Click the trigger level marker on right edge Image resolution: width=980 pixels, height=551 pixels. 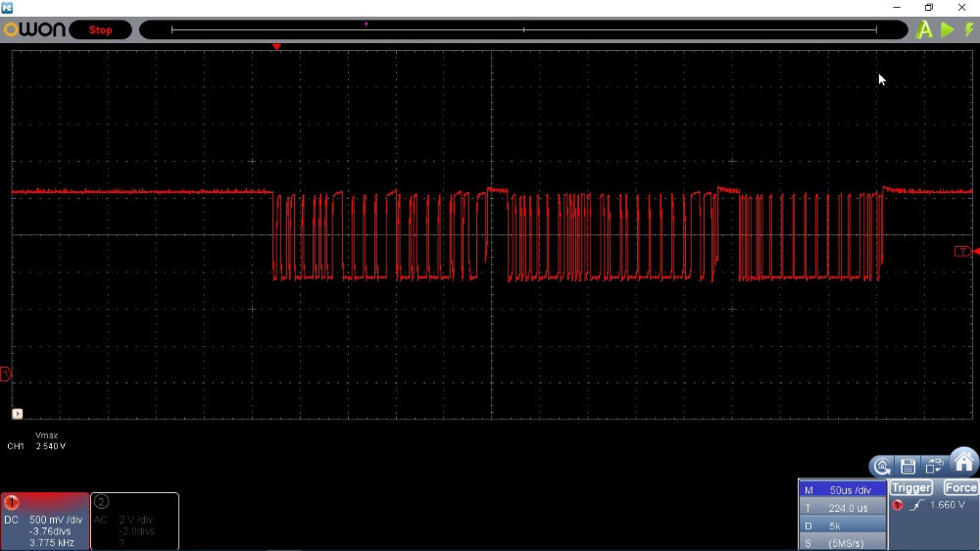click(966, 251)
